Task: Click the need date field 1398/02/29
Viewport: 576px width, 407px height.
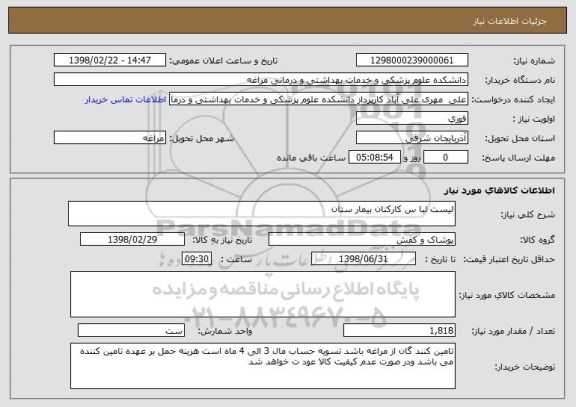Action: 132,240
